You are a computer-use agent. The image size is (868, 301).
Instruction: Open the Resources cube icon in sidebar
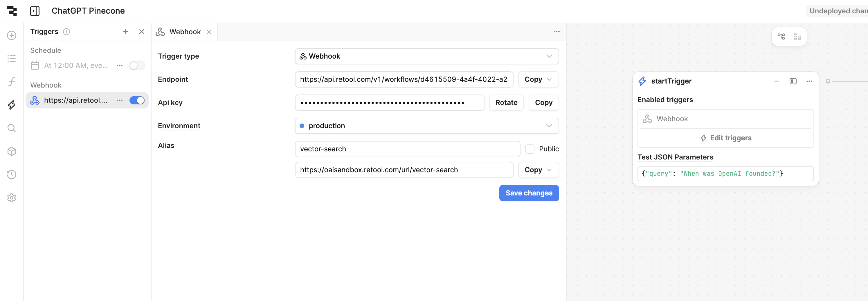point(11,151)
